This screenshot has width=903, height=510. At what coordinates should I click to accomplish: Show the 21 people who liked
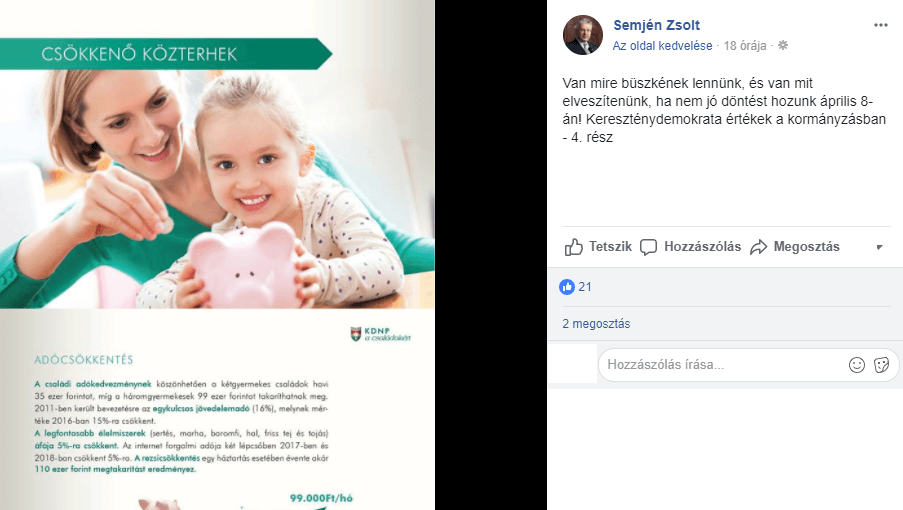coord(585,287)
